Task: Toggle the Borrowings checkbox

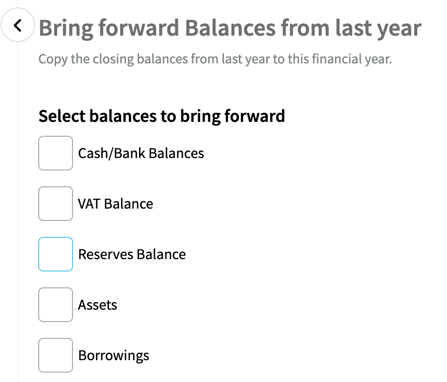Action: click(x=55, y=355)
